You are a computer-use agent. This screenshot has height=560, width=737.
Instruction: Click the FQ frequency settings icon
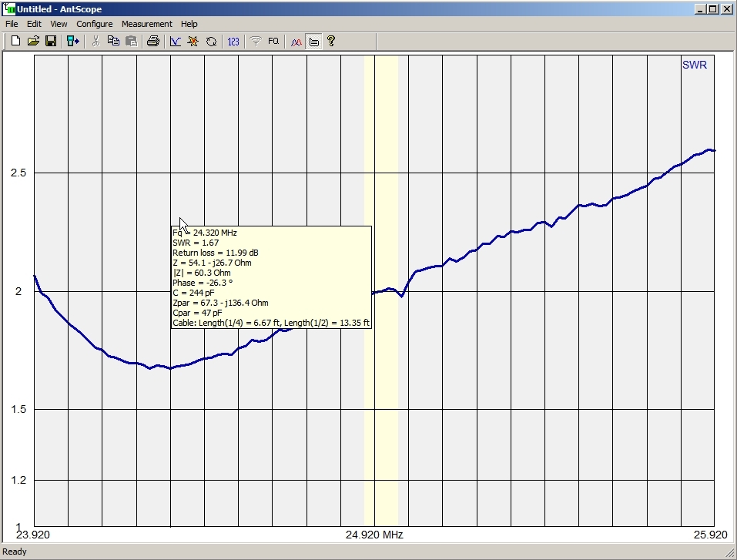point(273,42)
